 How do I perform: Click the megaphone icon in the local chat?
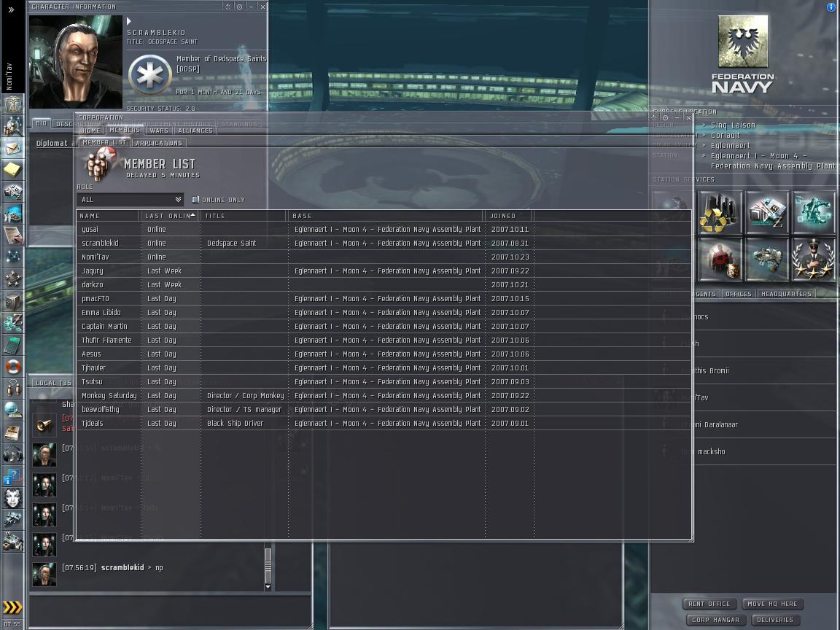click(x=44, y=425)
